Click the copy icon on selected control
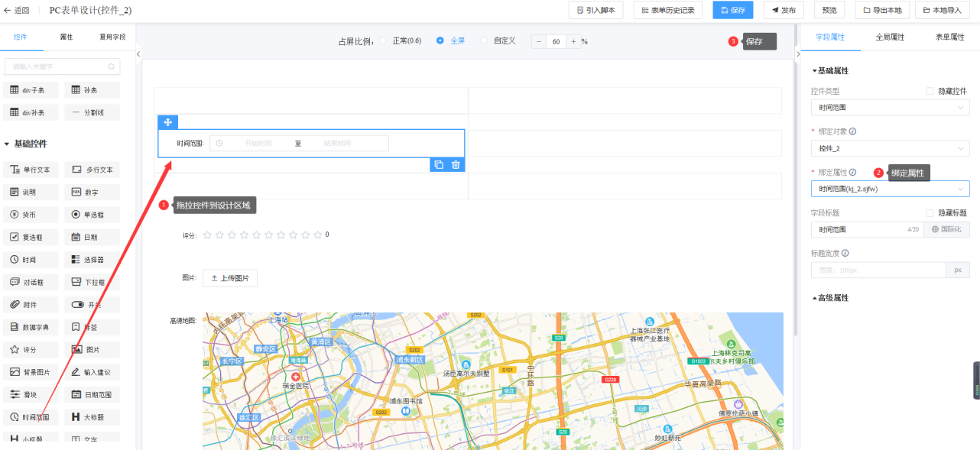 [x=439, y=164]
